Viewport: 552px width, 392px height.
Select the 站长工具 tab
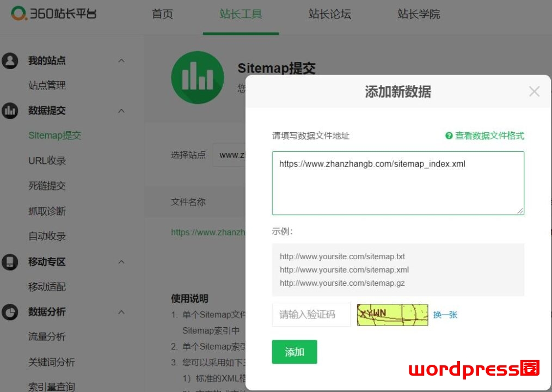coord(241,14)
